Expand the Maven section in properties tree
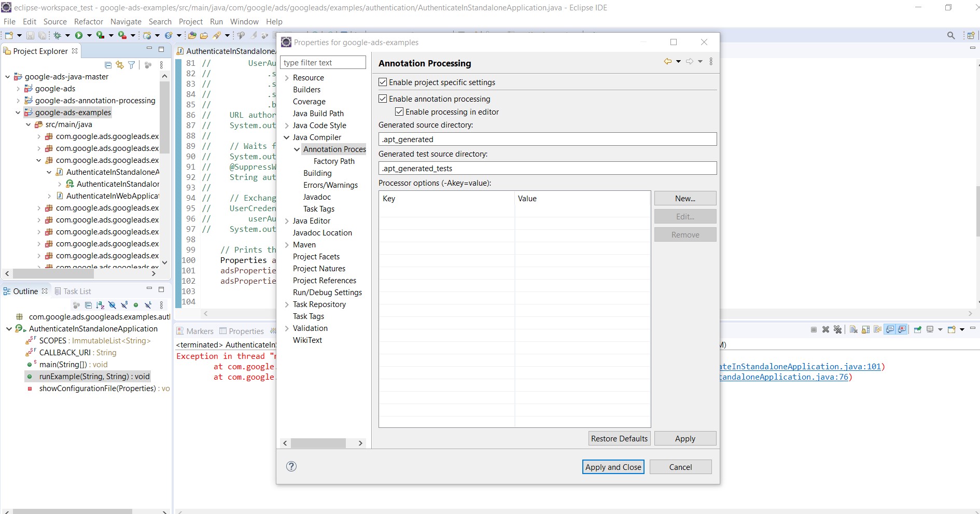The width and height of the screenshot is (980, 514). (x=287, y=244)
